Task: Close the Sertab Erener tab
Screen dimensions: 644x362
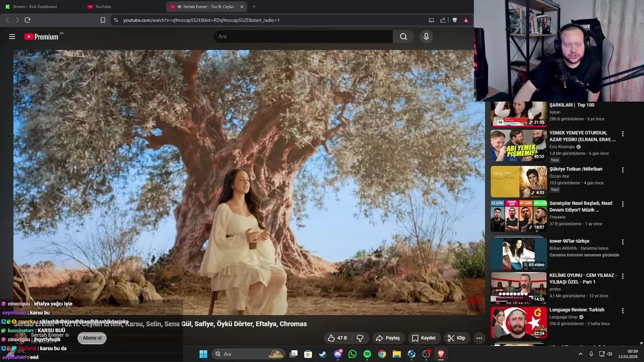Action: coord(242,7)
